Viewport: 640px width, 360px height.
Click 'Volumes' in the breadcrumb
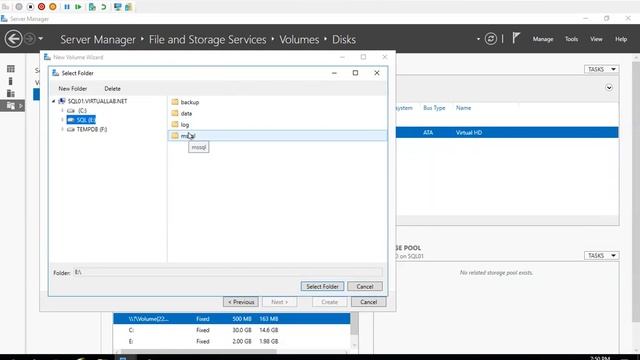tap(299, 40)
